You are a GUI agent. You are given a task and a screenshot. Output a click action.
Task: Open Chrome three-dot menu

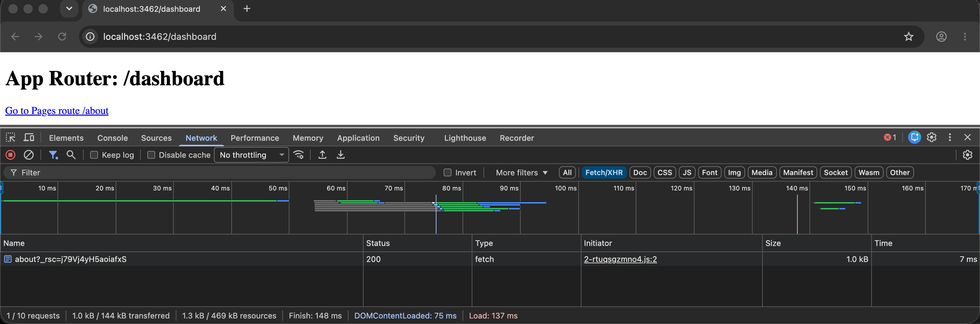[x=965, y=37]
